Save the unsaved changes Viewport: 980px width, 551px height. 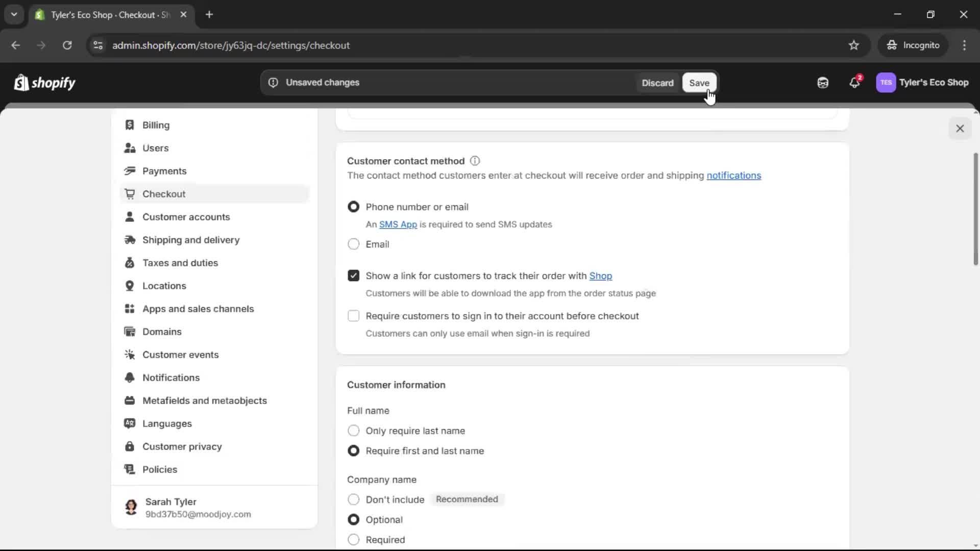699,83
